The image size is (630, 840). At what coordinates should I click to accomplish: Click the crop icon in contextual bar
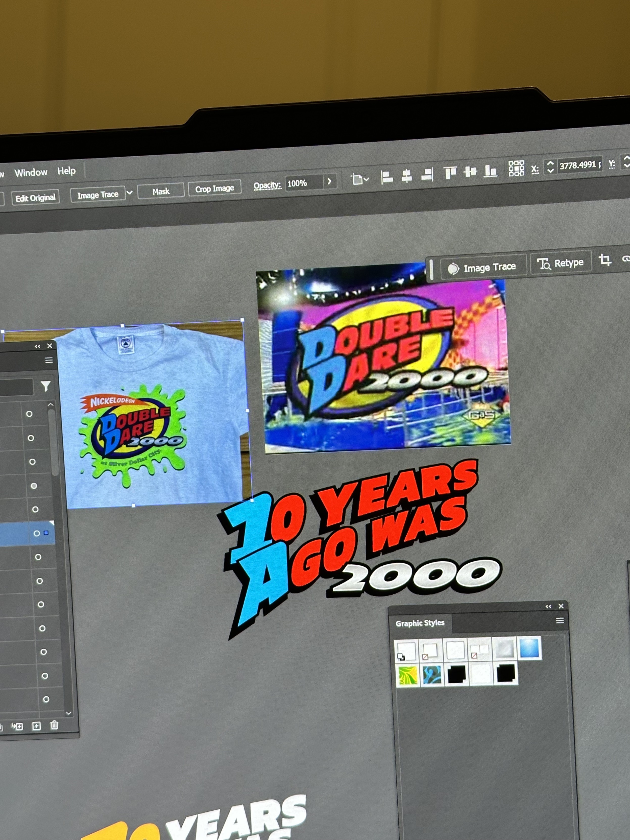[604, 260]
